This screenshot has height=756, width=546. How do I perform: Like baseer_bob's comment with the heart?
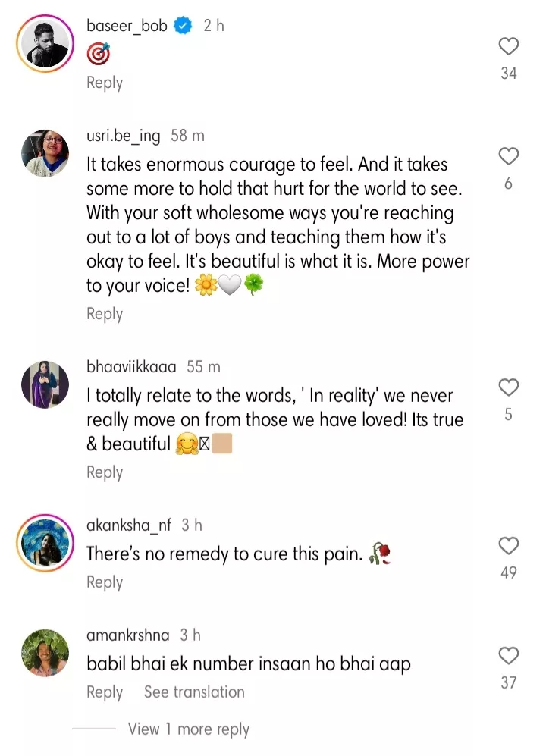click(509, 47)
